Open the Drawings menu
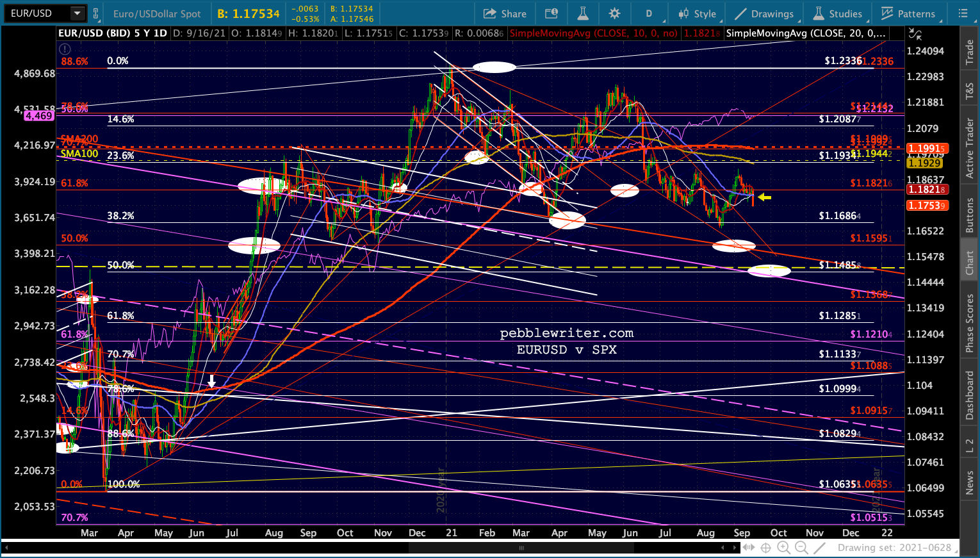 (x=764, y=13)
